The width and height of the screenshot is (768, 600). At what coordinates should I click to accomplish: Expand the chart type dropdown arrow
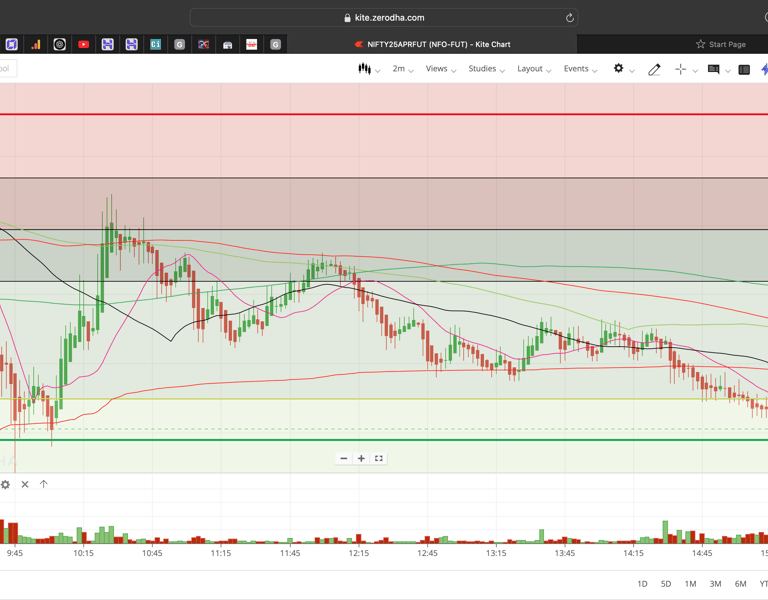[378, 71]
